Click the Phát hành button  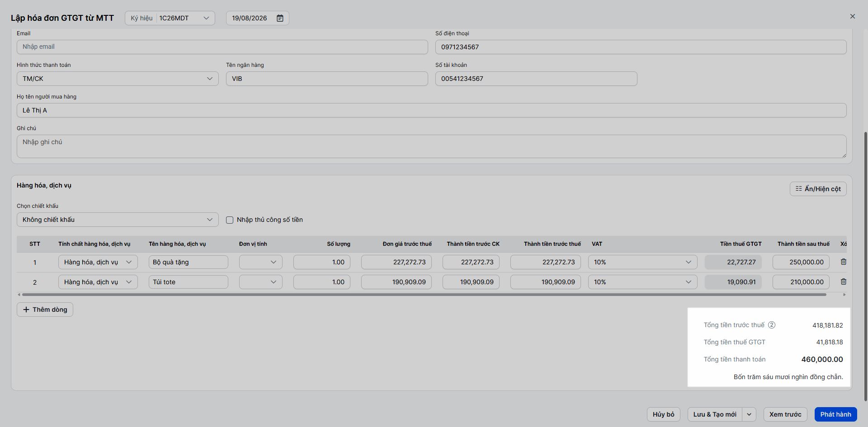(835, 414)
